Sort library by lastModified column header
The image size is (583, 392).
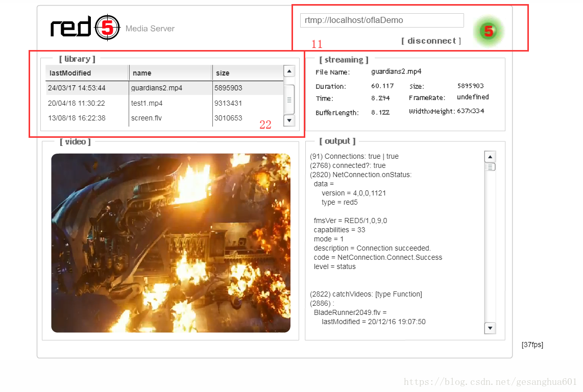pos(87,73)
